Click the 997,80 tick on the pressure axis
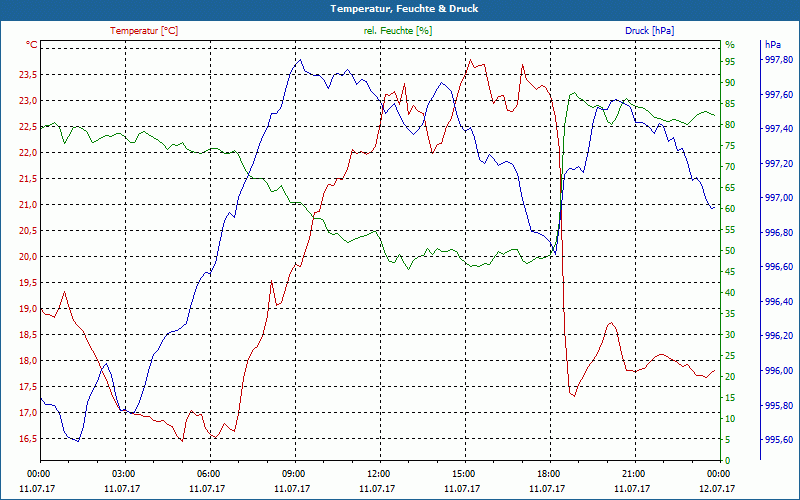This screenshot has width=800, height=500. [x=779, y=60]
